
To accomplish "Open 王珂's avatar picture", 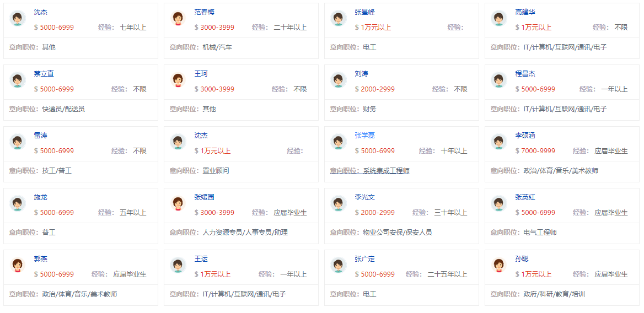I will coord(178,80).
